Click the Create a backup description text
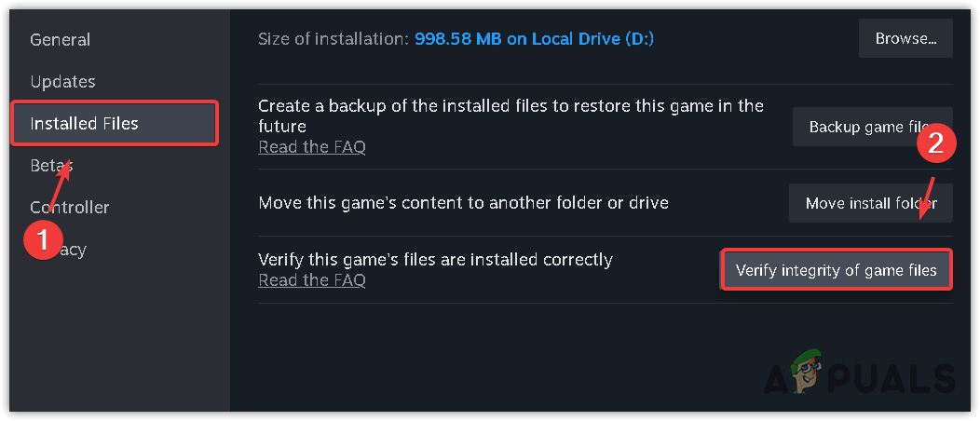980x421 pixels. pyautogui.click(x=510, y=115)
